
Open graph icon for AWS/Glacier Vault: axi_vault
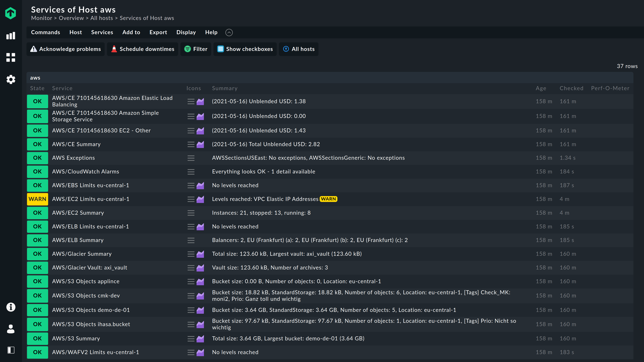click(x=200, y=268)
